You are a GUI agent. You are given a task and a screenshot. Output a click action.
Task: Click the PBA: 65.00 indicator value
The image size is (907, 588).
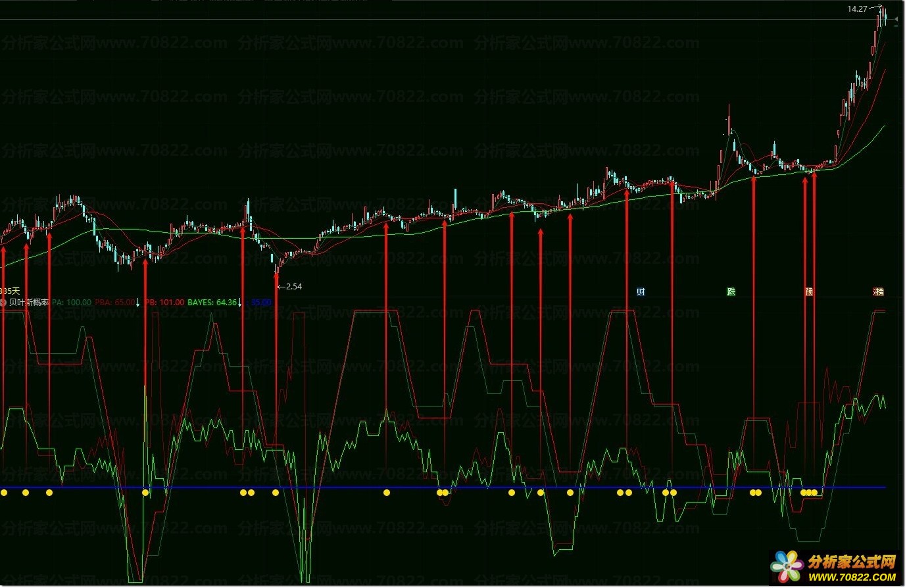pos(115,303)
